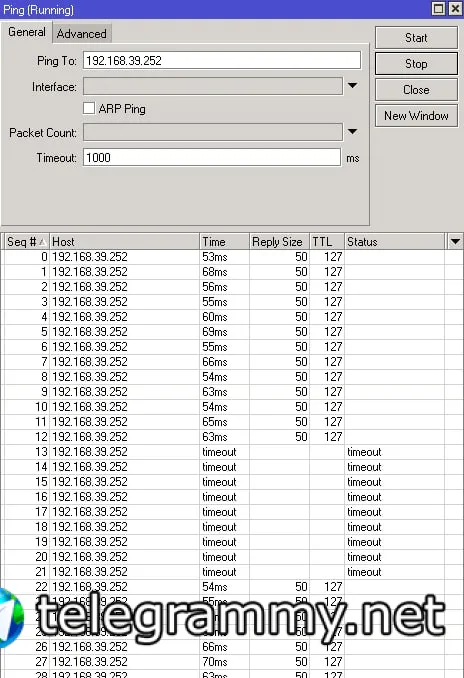Image resolution: width=464 pixels, height=678 pixels.
Task: Expand the Packet Count dropdown arrow
Action: (x=352, y=131)
